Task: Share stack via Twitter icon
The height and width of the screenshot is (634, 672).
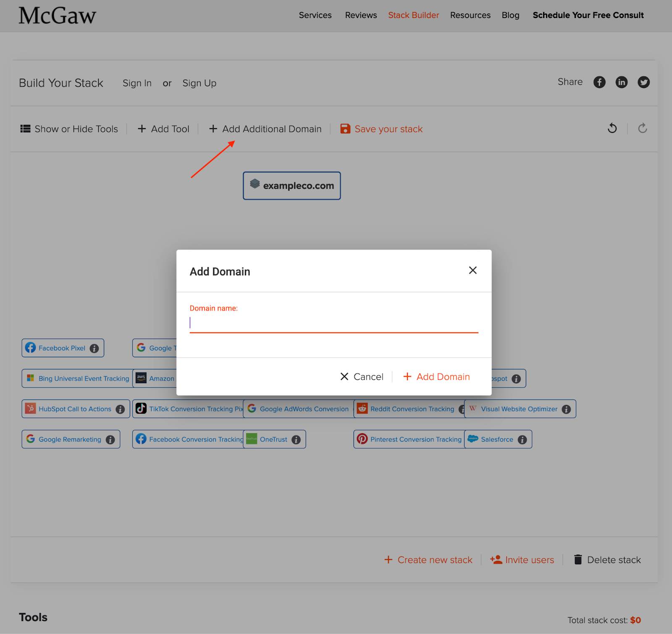Action: (643, 82)
